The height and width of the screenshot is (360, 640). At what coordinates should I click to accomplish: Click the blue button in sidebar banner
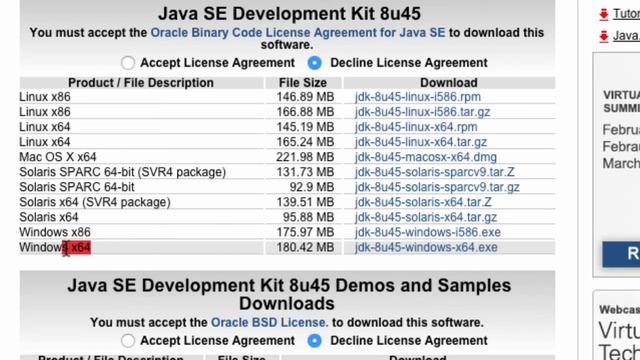621,254
